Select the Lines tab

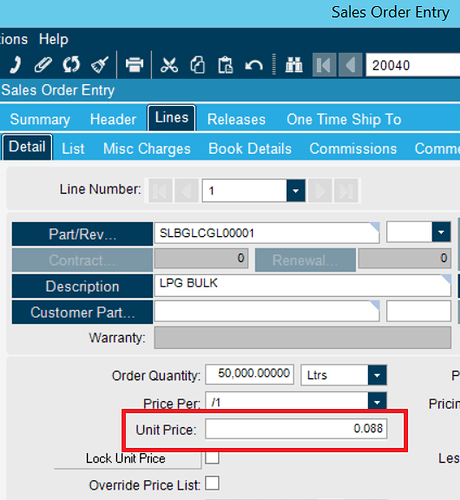172,118
